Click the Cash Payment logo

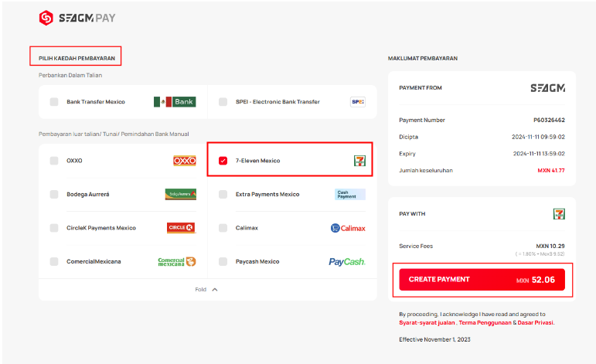[350, 194]
